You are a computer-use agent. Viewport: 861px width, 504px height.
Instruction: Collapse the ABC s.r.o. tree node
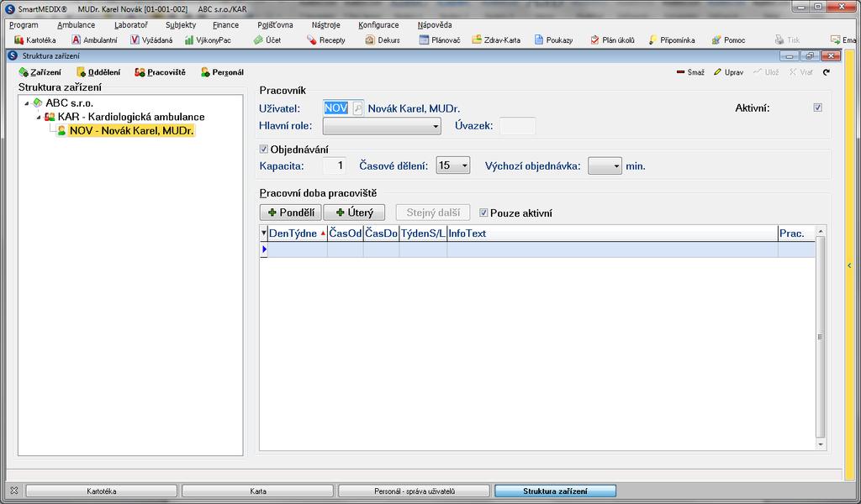click(26, 103)
